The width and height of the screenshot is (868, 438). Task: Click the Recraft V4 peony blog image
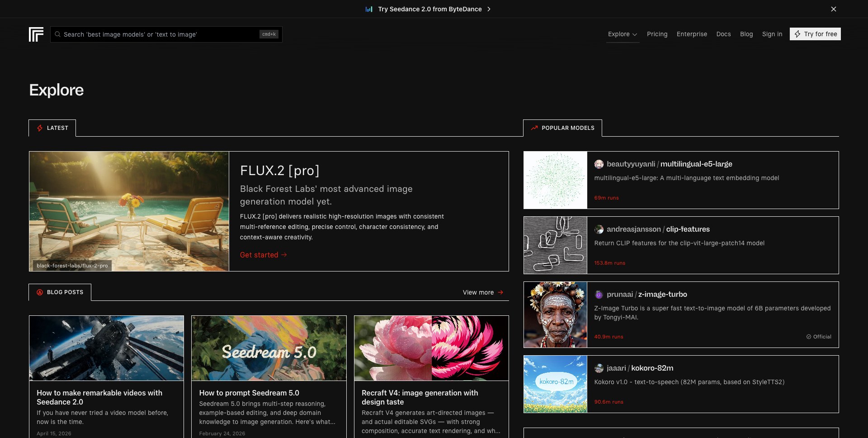[431, 348]
